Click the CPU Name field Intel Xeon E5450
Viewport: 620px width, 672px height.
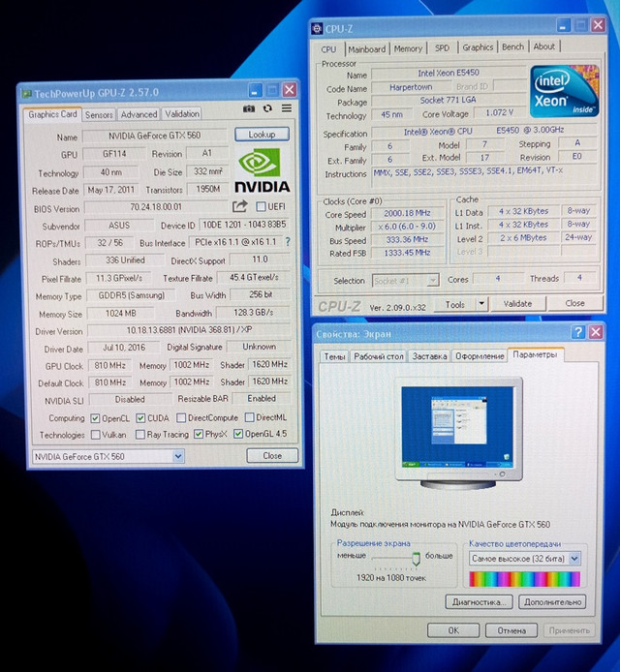(x=449, y=74)
